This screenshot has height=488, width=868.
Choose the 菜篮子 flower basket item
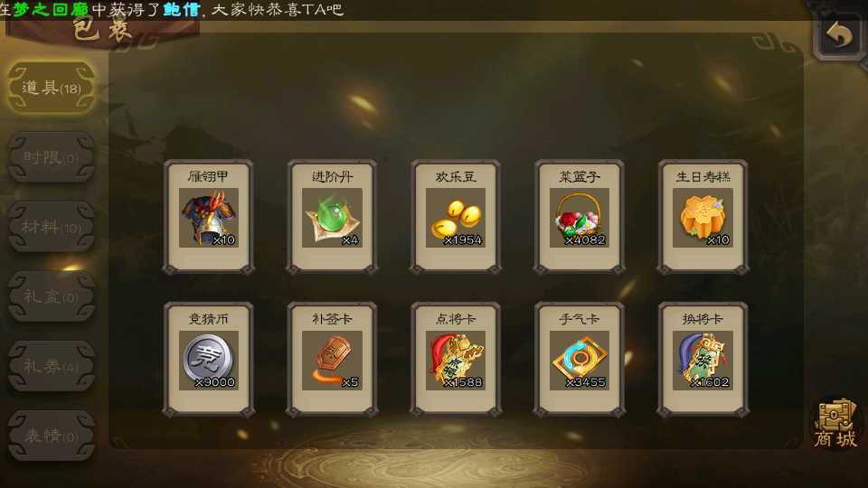579,217
